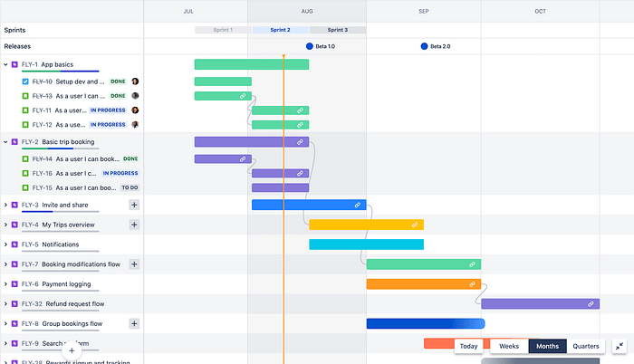This screenshot has width=634, height=364.
Task: Select Sprint 1 in the sprints row
Action: pyautogui.click(x=223, y=30)
